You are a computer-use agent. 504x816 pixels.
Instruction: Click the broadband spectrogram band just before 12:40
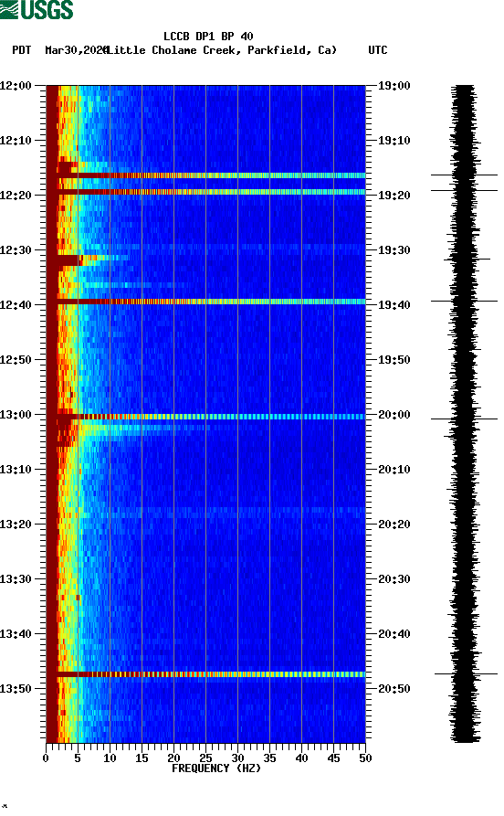coord(206,302)
